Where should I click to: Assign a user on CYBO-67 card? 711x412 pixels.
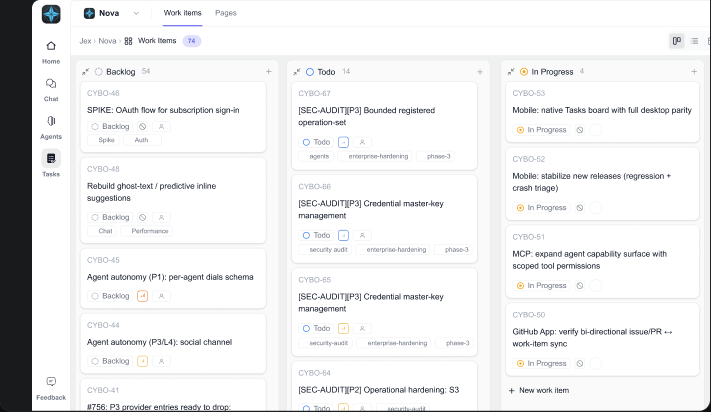[362, 142]
